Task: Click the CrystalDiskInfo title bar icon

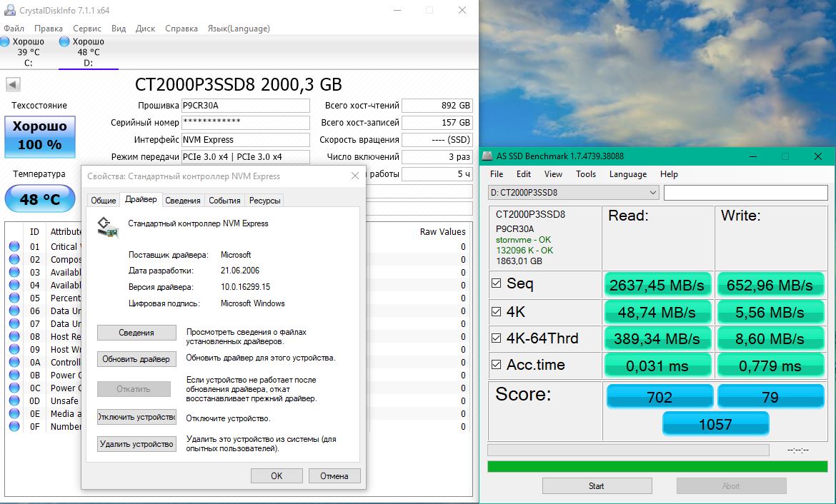Action: tap(9, 11)
